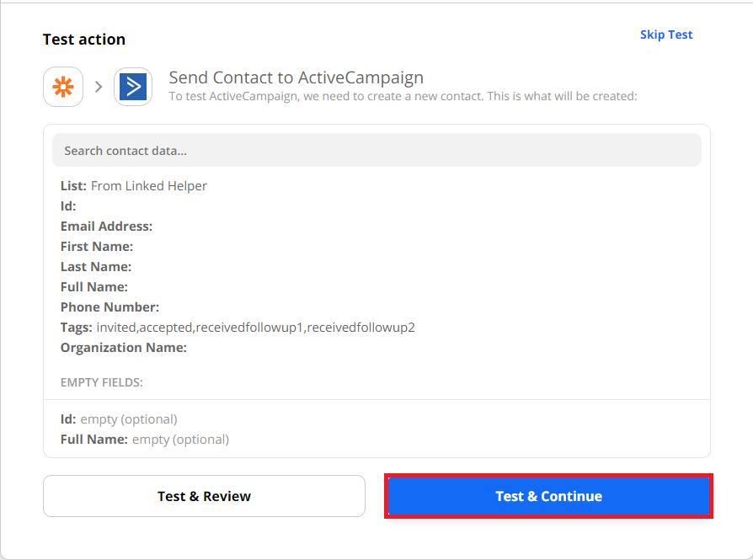Click the 'Last Name:' row
This screenshot has width=753, height=560.
point(95,267)
